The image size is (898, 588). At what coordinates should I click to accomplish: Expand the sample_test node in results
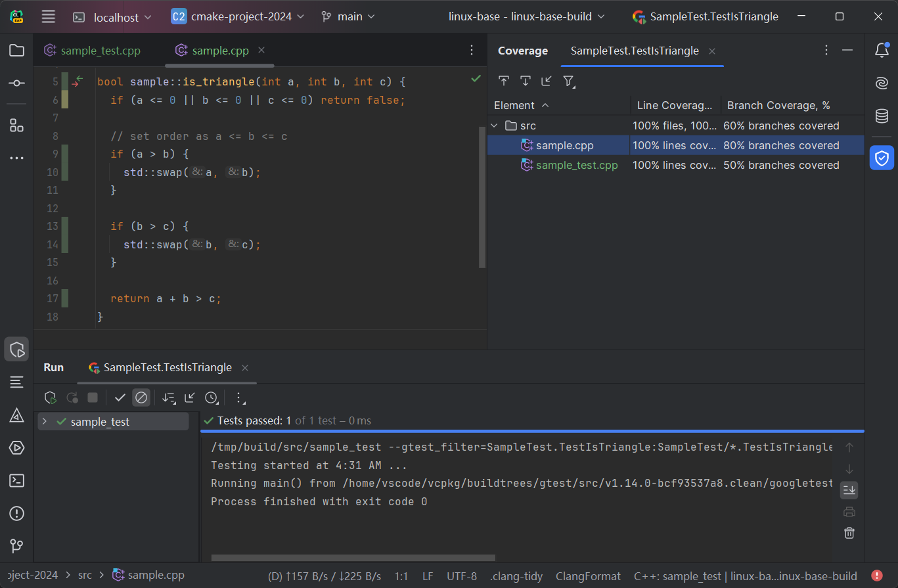pos(45,421)
